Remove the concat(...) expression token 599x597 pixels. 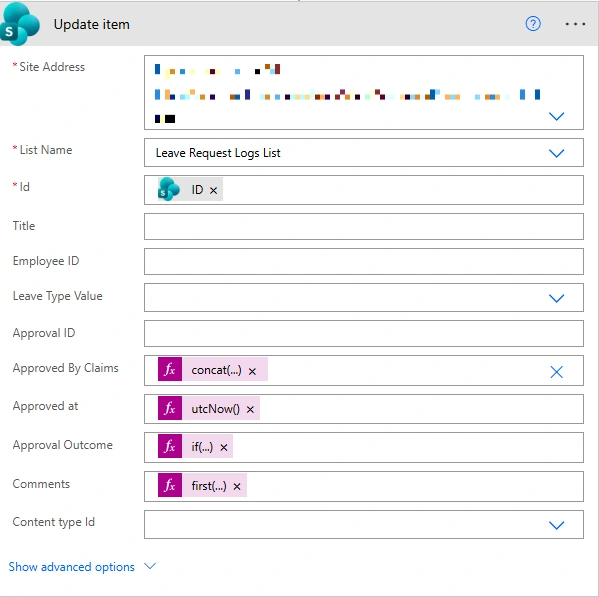pos(252,371)
